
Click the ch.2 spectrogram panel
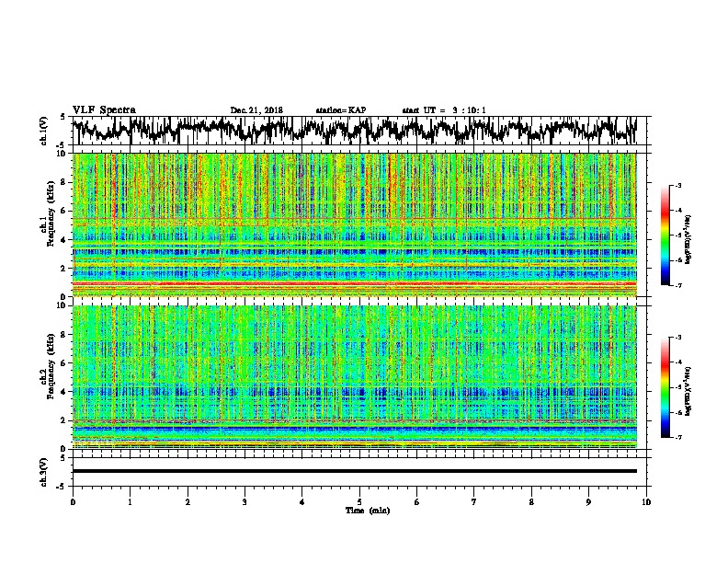tap(355, 377)
